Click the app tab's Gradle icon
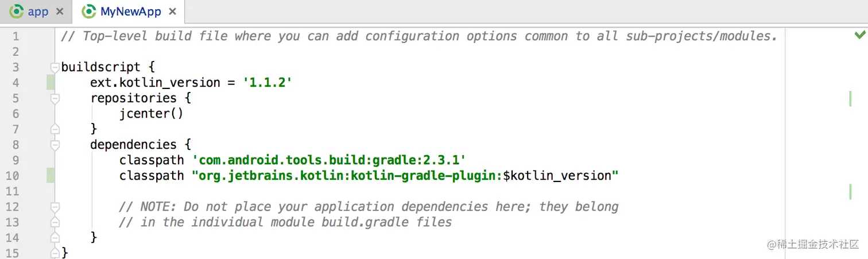This screenshot has height=259, width=868. click(17, 11)
